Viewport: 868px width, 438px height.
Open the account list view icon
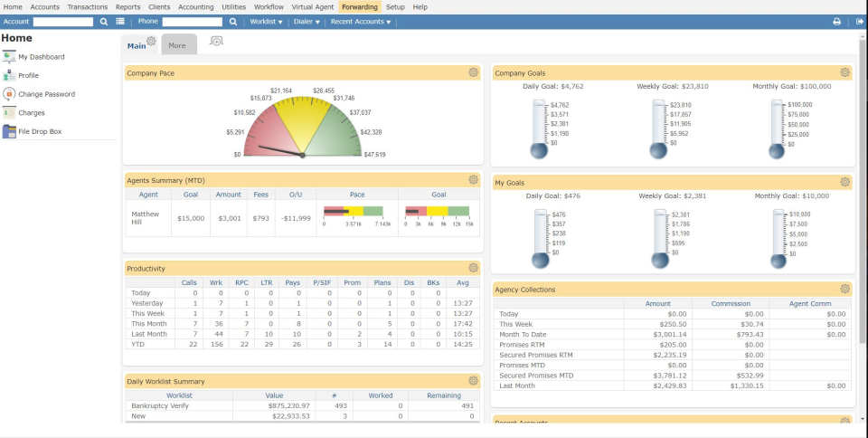tap(120, 21)
